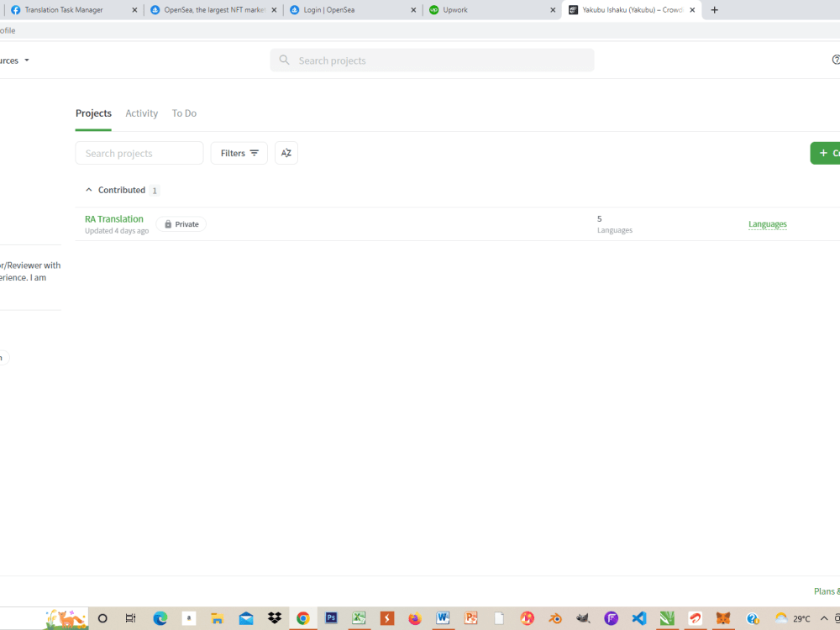Open the Plans link at bottom

point(827,591)
